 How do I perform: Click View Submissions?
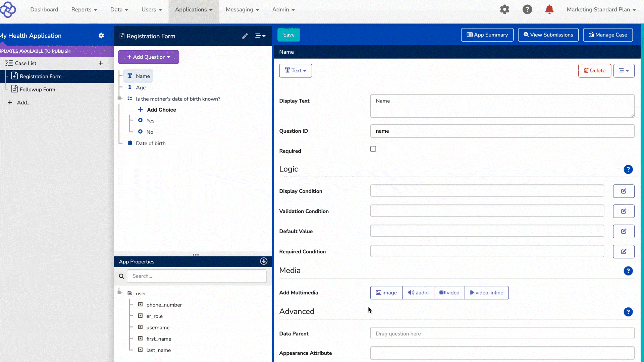[x=548, y=35]
